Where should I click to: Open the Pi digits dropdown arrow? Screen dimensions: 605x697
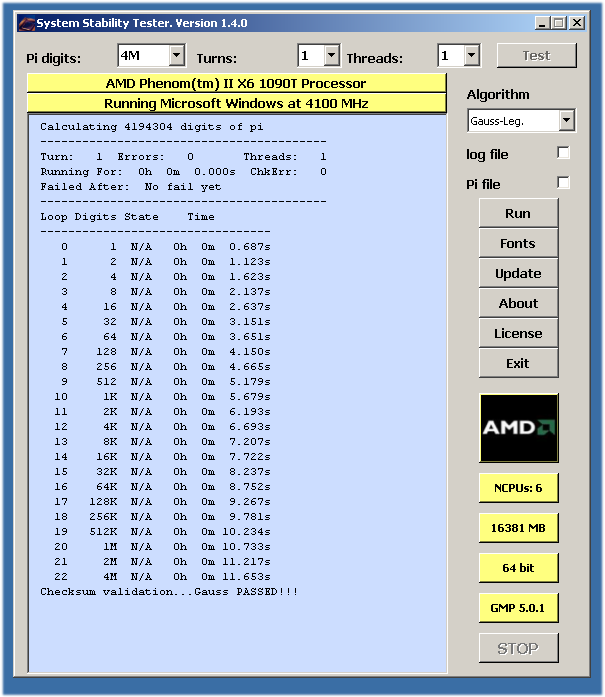click(176, 56)
